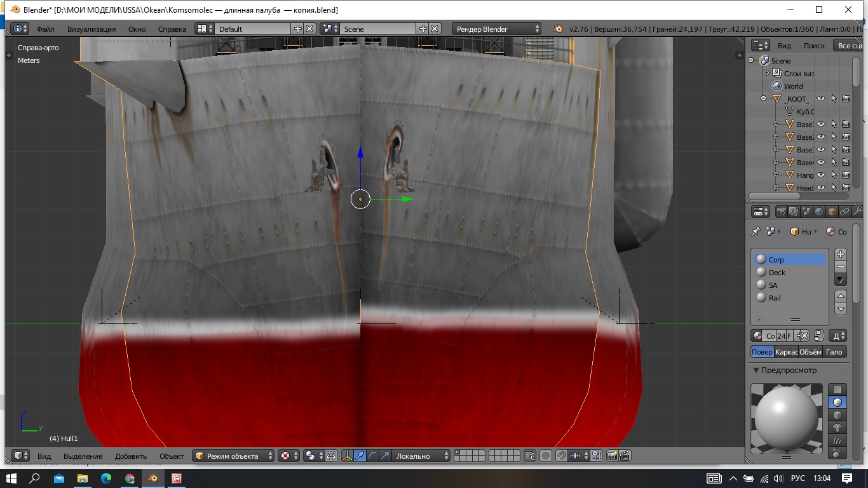This screenshot has height=488, width=868.
Task: Open the Файл menu
Action: [45, 29]
